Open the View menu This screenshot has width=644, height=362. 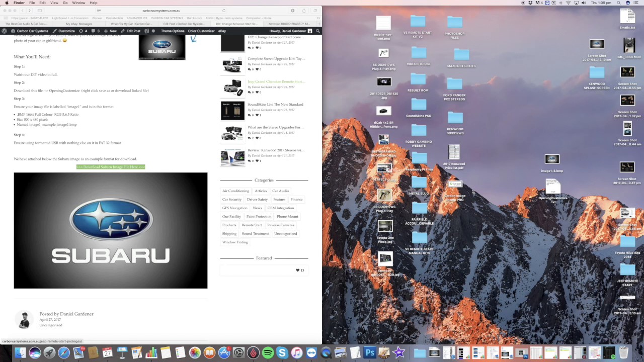click(x=54, y=3)
